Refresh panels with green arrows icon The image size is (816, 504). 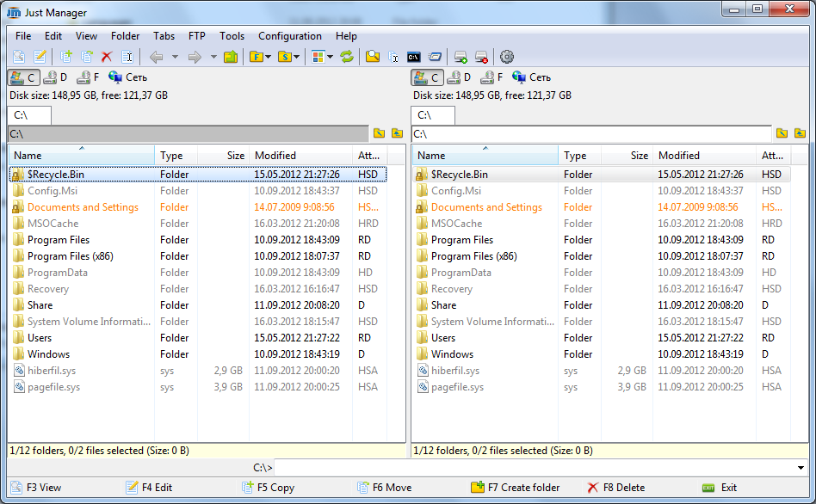click(x=347, y=56)
